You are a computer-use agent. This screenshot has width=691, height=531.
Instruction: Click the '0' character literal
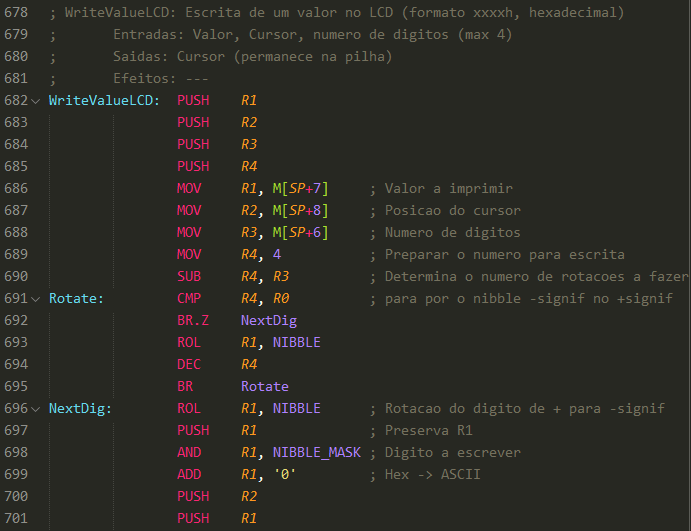(285, 475)
